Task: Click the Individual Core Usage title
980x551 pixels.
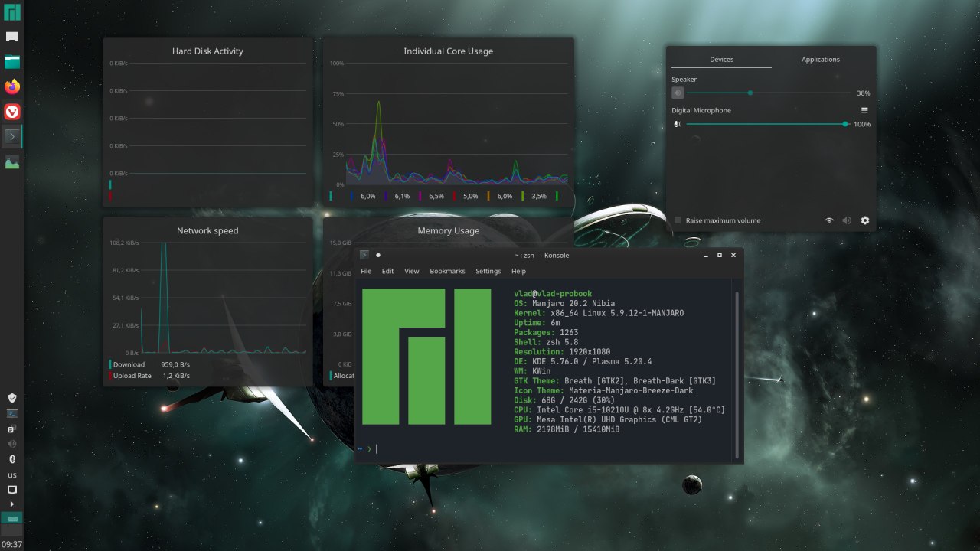Action: (448, 51)
